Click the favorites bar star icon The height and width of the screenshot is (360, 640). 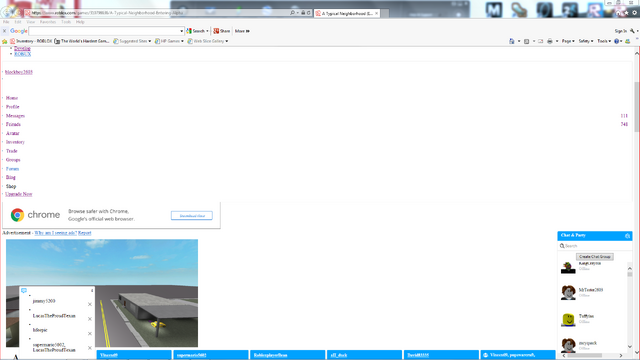pyautogui.click(x=5, y=41)
